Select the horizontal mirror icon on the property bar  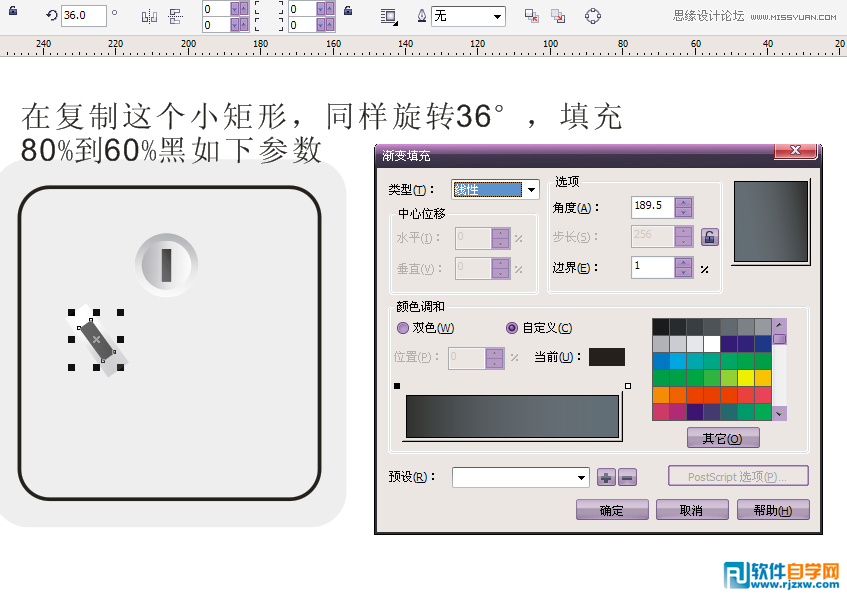click(x=151, y=15)
